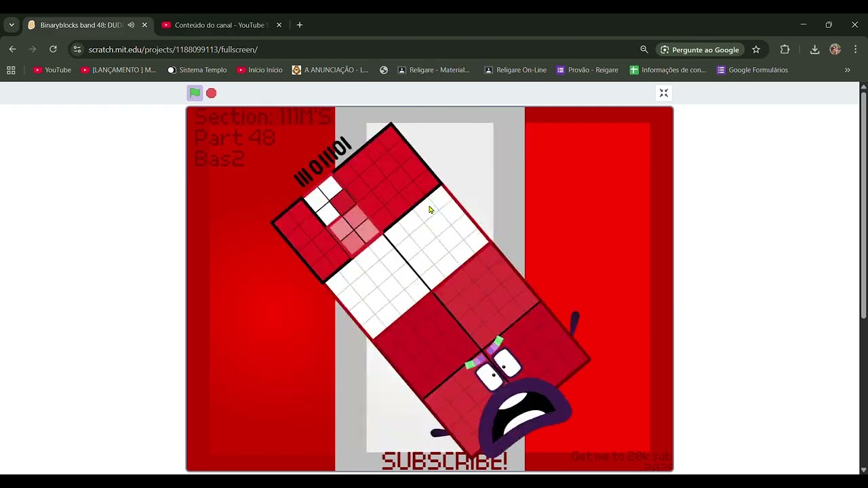Open the Chrome three-dot menu

(856, 49)
